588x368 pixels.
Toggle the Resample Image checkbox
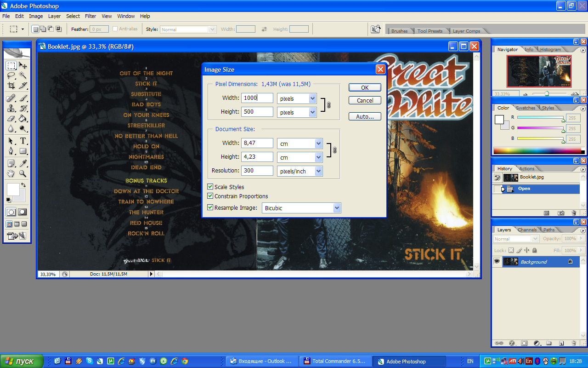210,207
